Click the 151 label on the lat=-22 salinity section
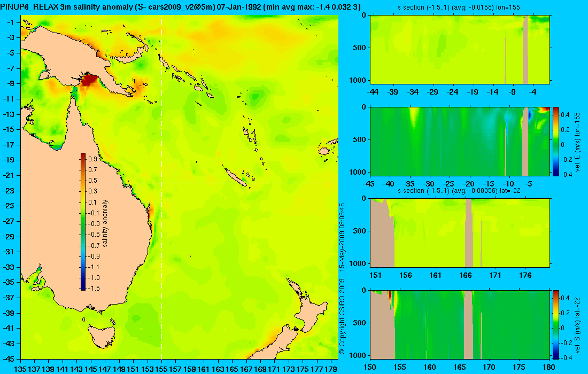Image resolution: width=588 pixels, height=374 pixels. (x=375, y=275)
